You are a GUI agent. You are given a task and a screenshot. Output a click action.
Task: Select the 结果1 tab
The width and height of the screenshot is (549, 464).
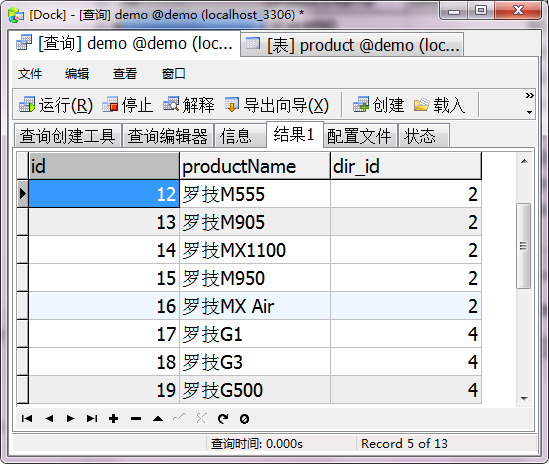[294, 134]
